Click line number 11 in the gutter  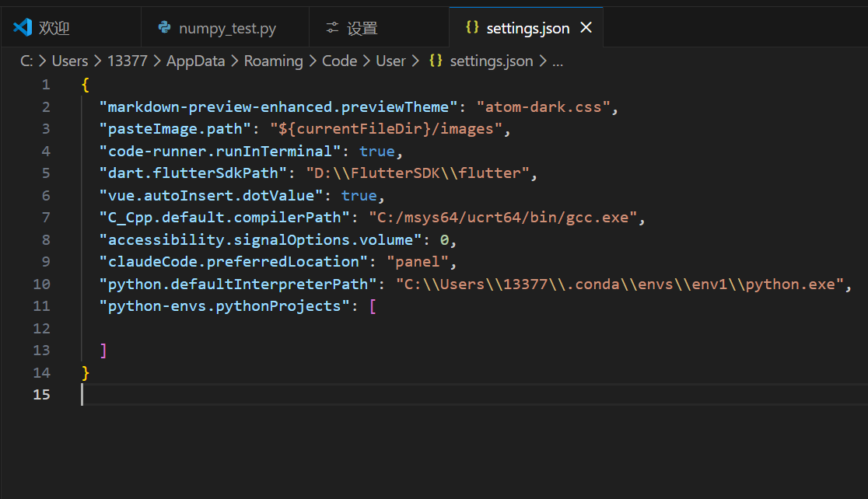pyautogui.click(x=41, y=306)
